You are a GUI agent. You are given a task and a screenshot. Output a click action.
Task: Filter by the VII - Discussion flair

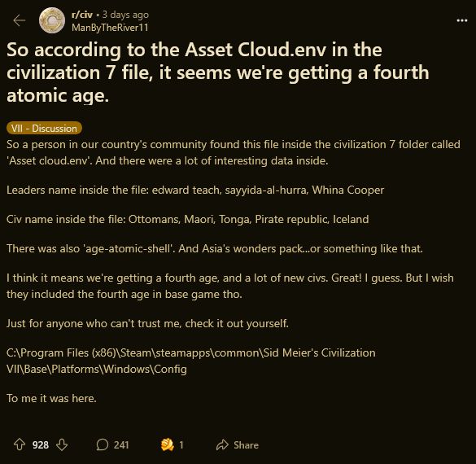(44, 128)
